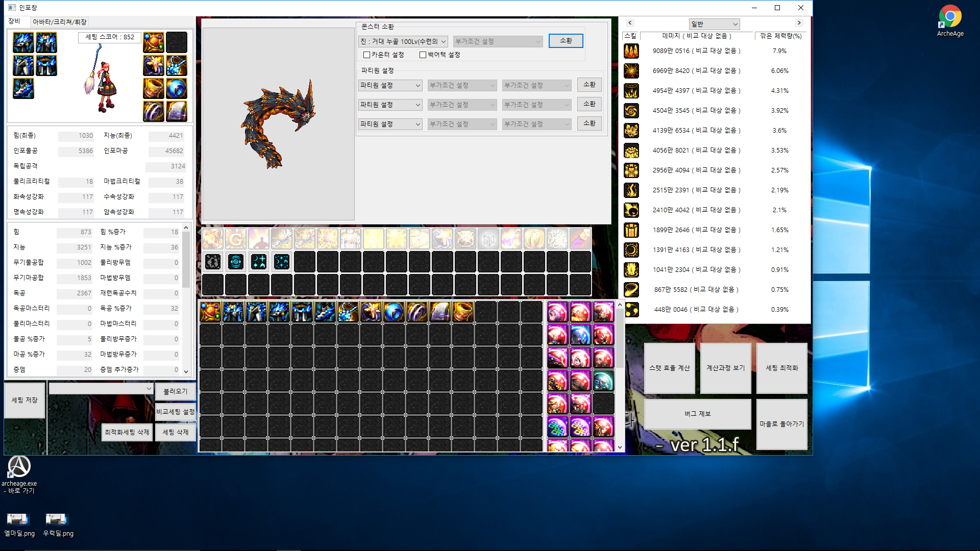Image resolution: width=980 pixels, height=551 pixels.
Task: Open the ArcheAge Chrome shortcut on desktop
Action: [x=950, y=21]
